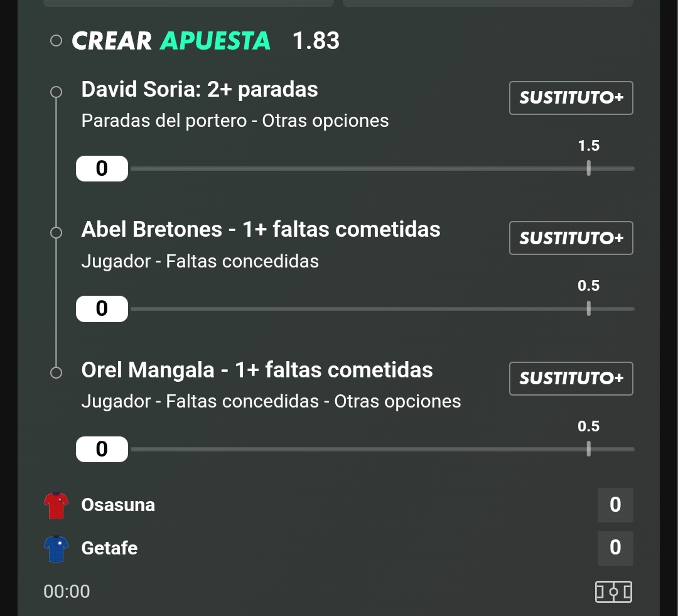Select the circle marker beside Abel Bretones

56,233
